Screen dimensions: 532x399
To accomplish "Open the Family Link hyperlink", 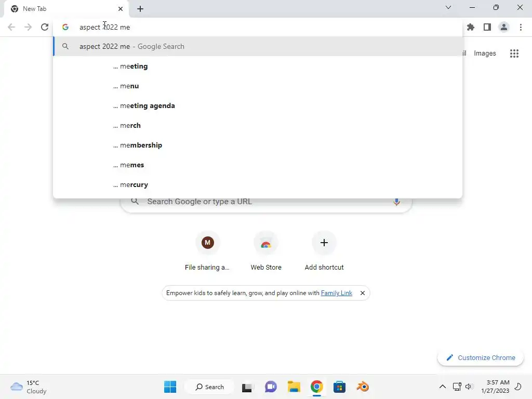I will click(x=336, y=293).
